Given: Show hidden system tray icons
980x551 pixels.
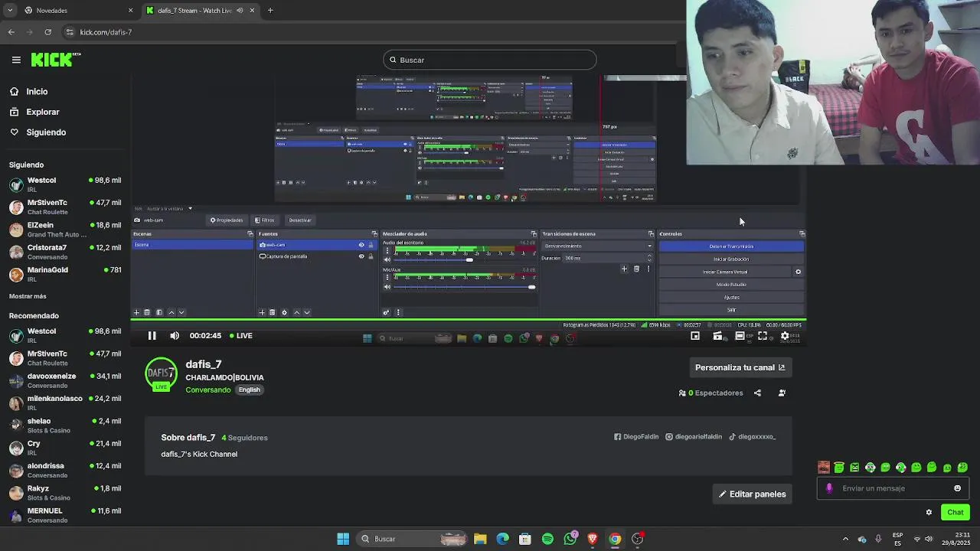Looking at the screenshot, I should click(x=845, y=539).
